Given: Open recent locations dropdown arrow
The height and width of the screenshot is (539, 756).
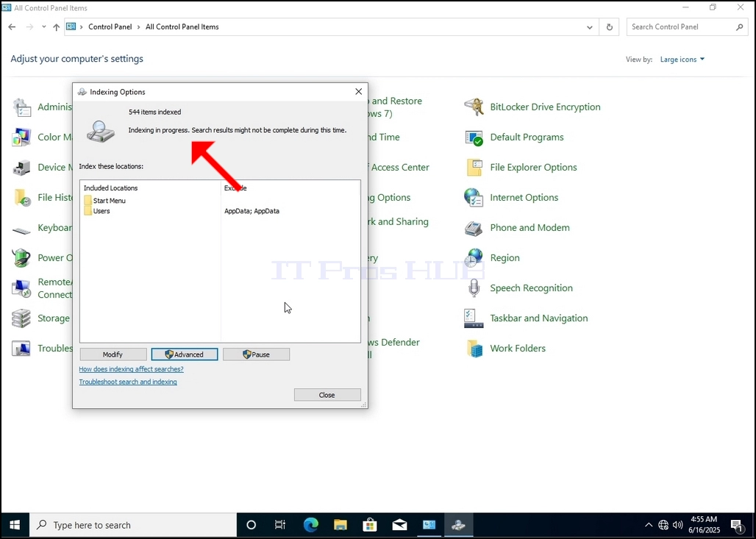Looking at the screenshot, I should 44,27.
